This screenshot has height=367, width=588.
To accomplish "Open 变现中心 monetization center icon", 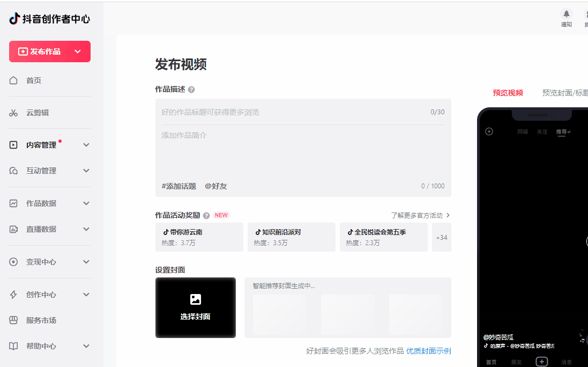I will click(12, 262).
